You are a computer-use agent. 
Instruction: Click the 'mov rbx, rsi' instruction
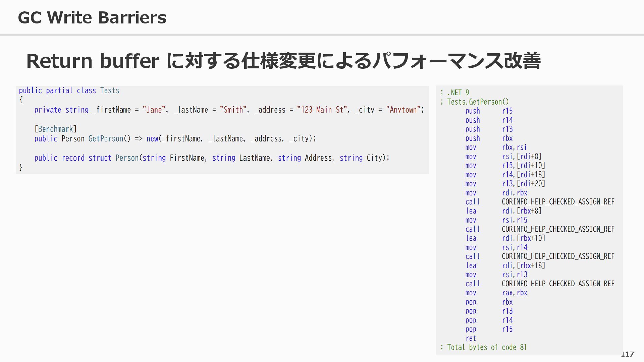tap(496, 147)
